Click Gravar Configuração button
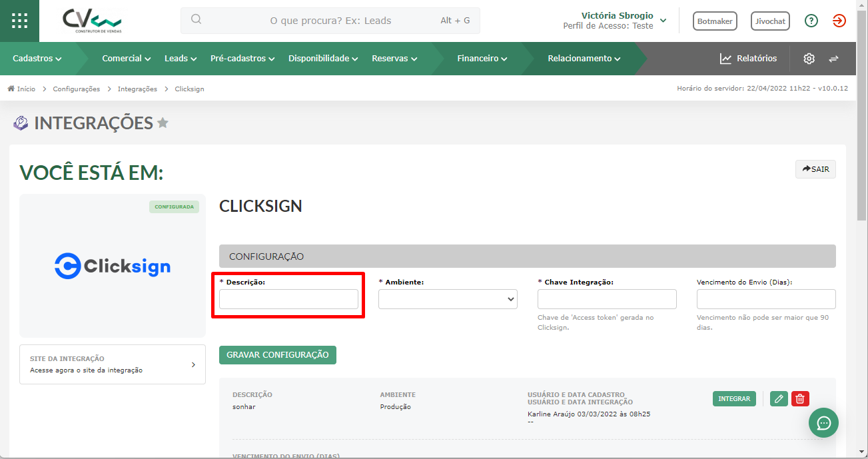 [x=278, y=355]
